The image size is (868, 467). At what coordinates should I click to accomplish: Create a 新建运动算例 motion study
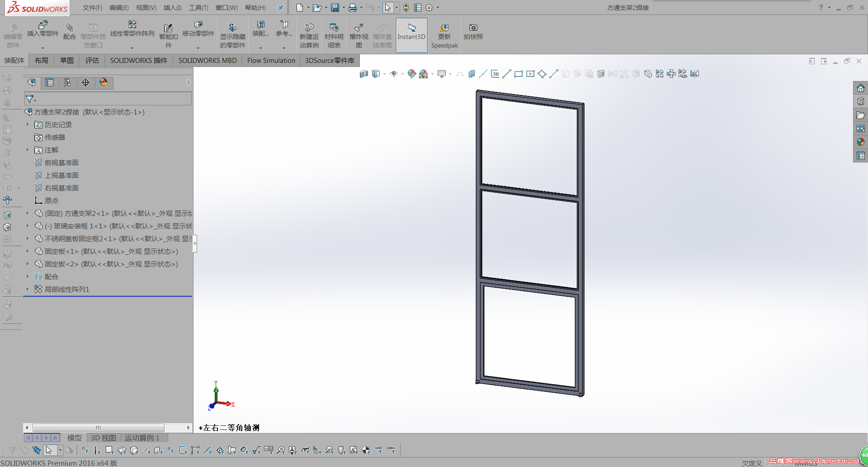pyautogui.click(x=309, y=36)
